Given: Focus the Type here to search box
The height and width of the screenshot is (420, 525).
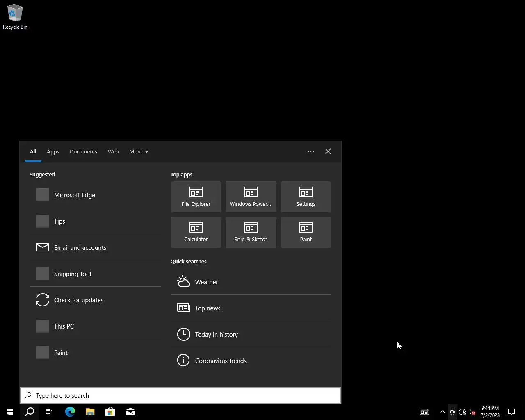Looking at the screenshot, I should tap(180, 395).
